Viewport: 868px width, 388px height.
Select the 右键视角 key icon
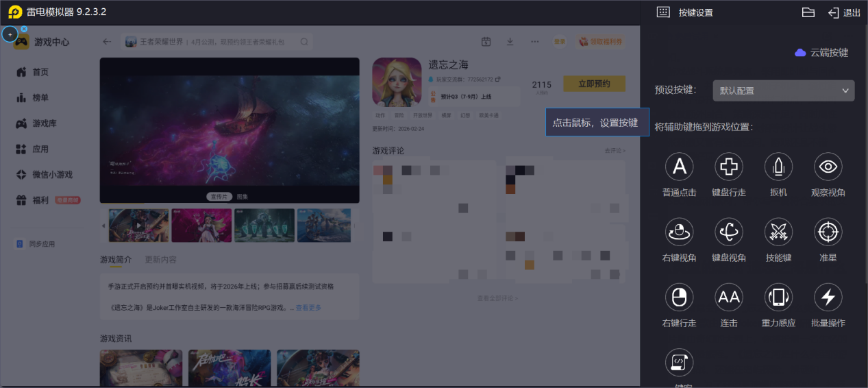(x=679, y=232)
